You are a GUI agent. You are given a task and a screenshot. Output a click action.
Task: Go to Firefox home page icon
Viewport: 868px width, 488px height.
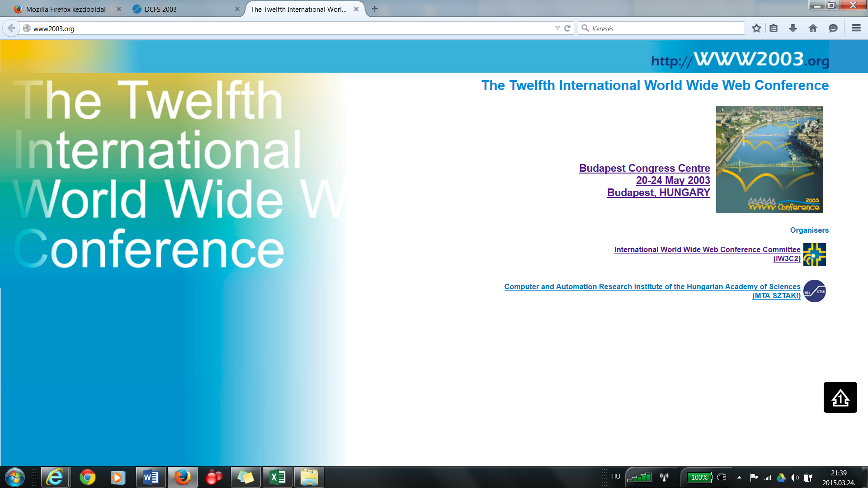point(813,28)
